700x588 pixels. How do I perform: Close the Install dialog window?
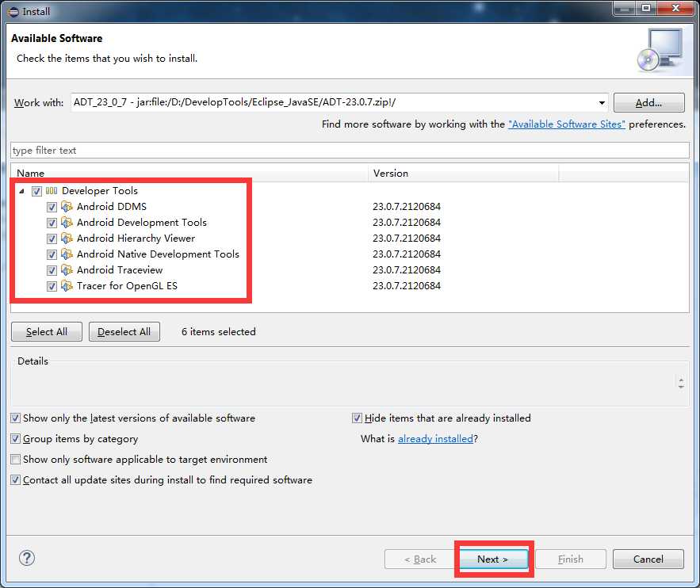pyautogui.click(x=676, y=8)
